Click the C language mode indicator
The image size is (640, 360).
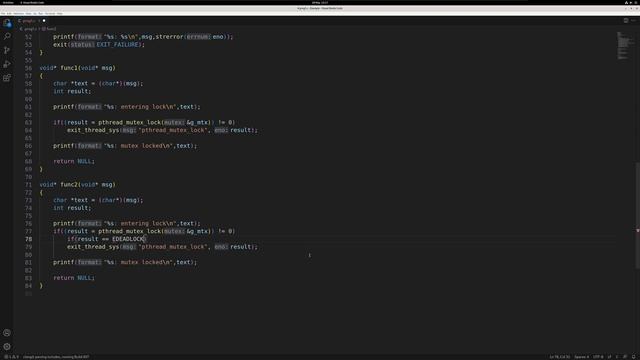(x=617, y=357)
